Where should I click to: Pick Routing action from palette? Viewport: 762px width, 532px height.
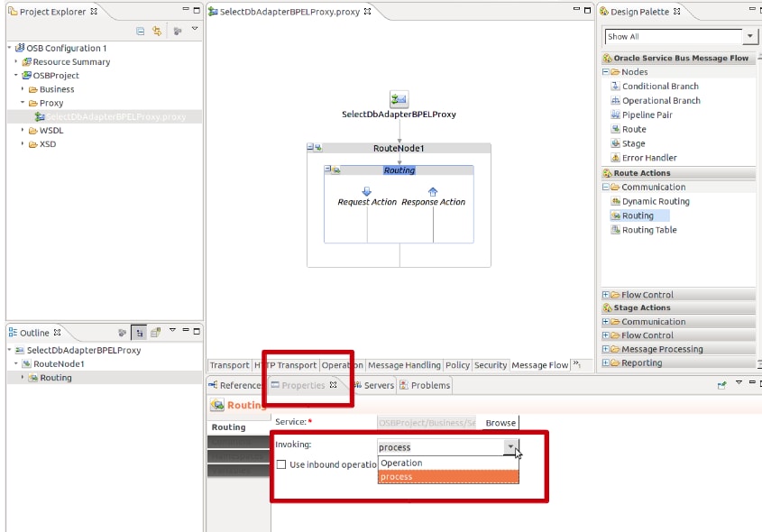click(x=638, y=216)
